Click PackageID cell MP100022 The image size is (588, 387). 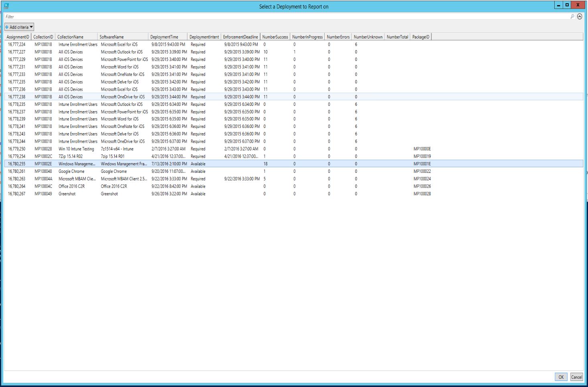click(422, 171)
